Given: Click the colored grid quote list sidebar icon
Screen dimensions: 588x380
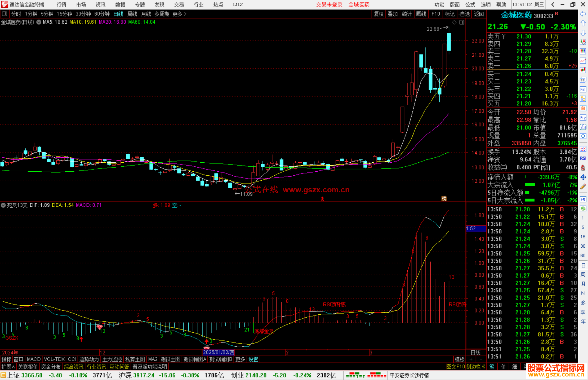Looking at the screenshot, I should (x=583, y=51).
